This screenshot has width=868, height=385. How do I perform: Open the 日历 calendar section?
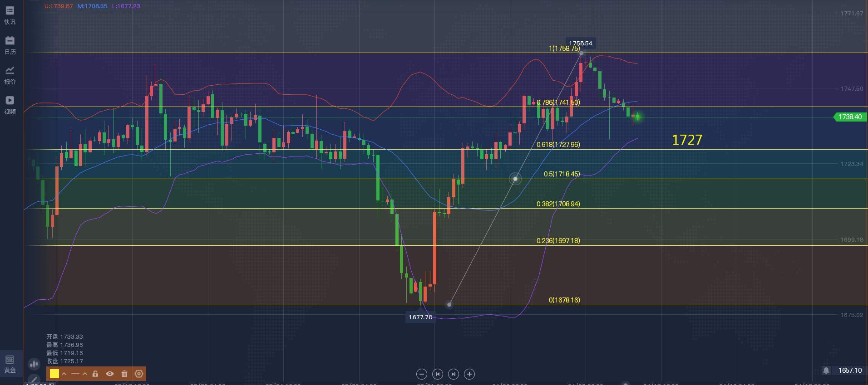10,45
